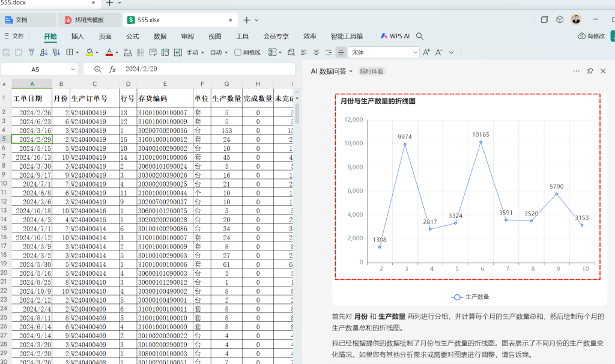Click the window-stack icon in the title bar

click(x=544, y=19)
